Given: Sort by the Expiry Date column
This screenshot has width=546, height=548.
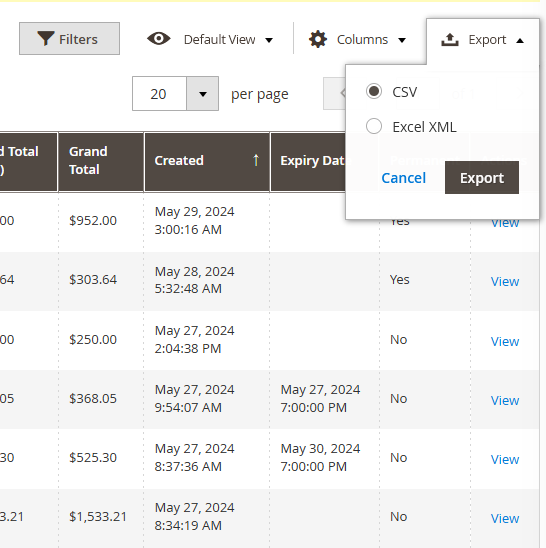Looking at the screenshot, I should 308,162.
